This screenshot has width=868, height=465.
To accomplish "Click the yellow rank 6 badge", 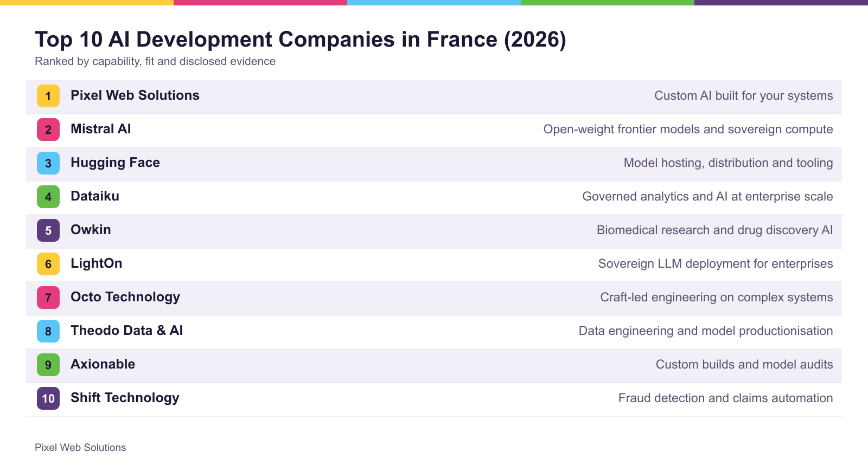I will pos(48,264).
